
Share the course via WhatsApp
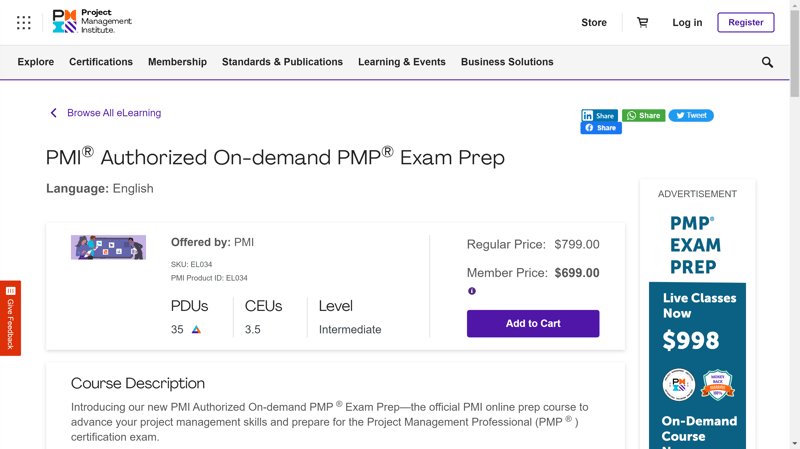coord(643,116)
